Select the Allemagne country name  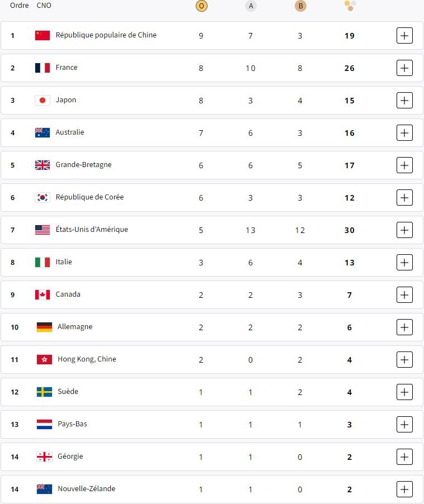point(75,327)
